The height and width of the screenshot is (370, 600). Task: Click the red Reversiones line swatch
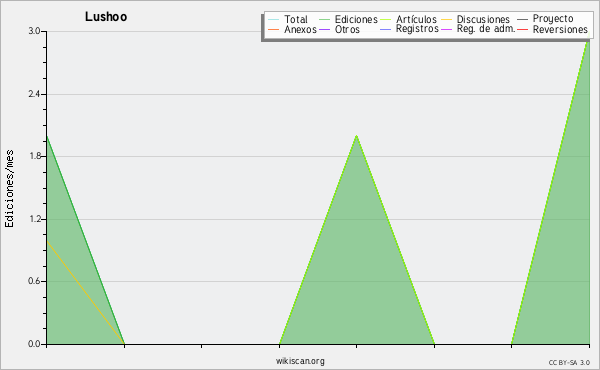[523, 29]
